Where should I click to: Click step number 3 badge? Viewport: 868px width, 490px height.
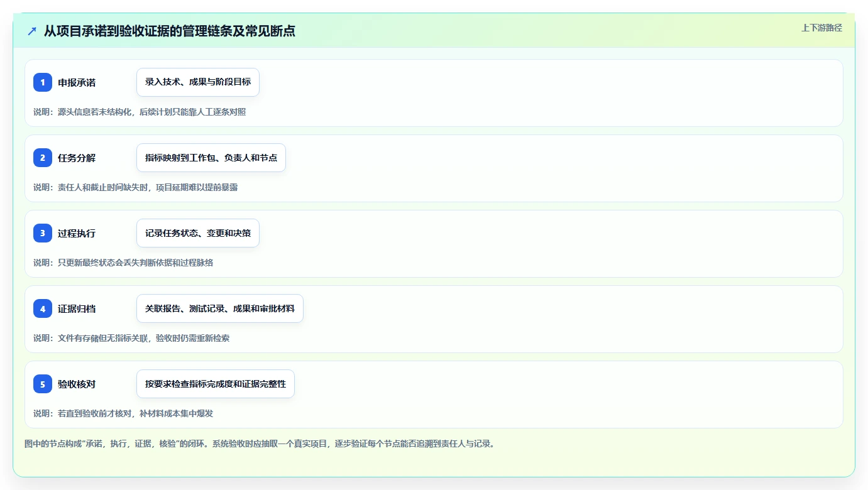click(x=43, y=233)
